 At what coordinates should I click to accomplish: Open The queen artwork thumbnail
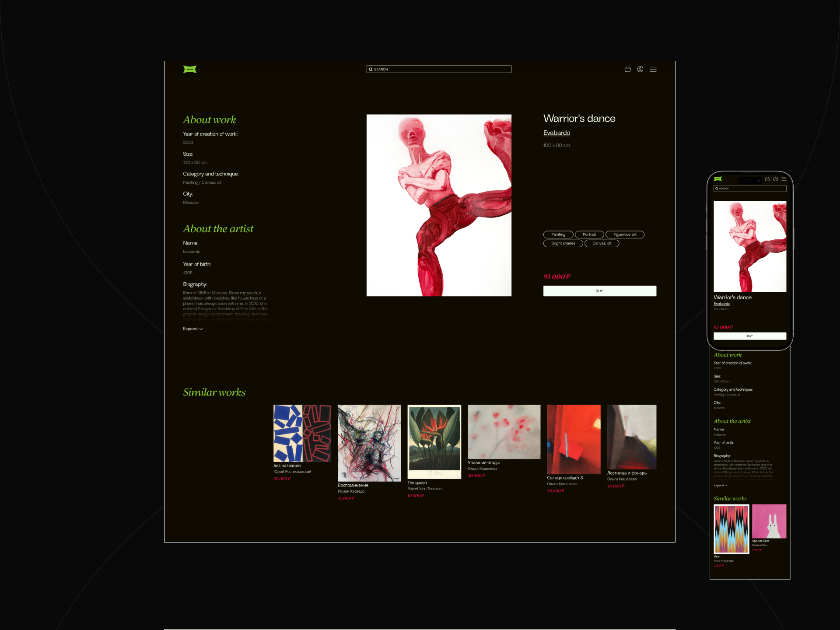(434, 441)
